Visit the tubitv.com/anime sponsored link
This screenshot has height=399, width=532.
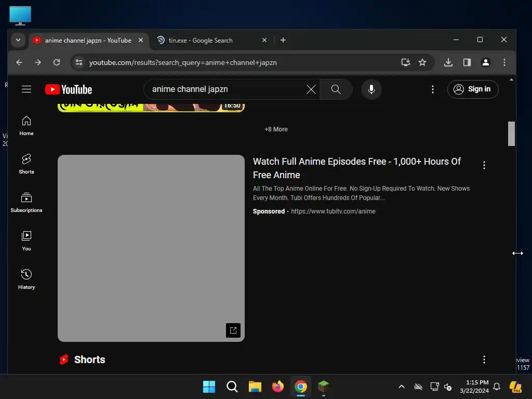click(x=333, y=211)
